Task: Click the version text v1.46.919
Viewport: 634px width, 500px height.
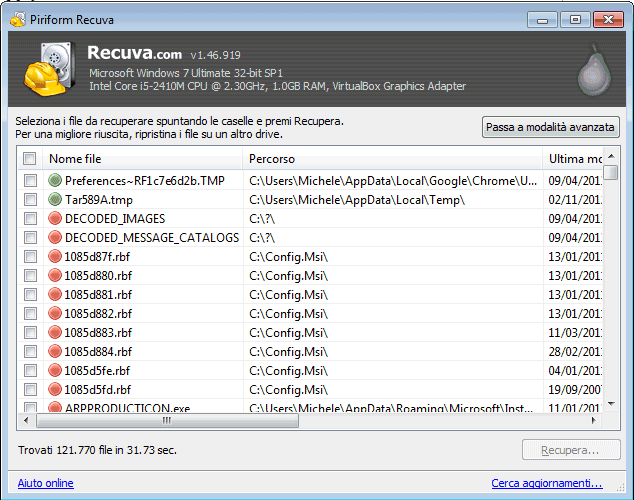Action: pyautogui.click(x=216, y=55)
